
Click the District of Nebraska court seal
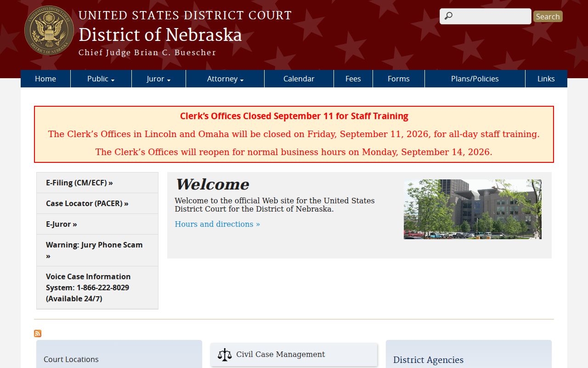point(49,31)
